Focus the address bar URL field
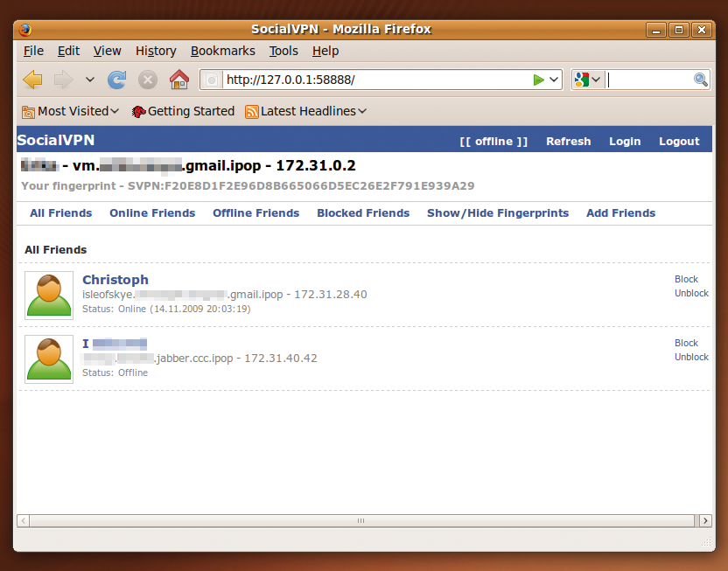Image resolution: width=728 pixels, height=571 pixels. click(x=377, y=80)
